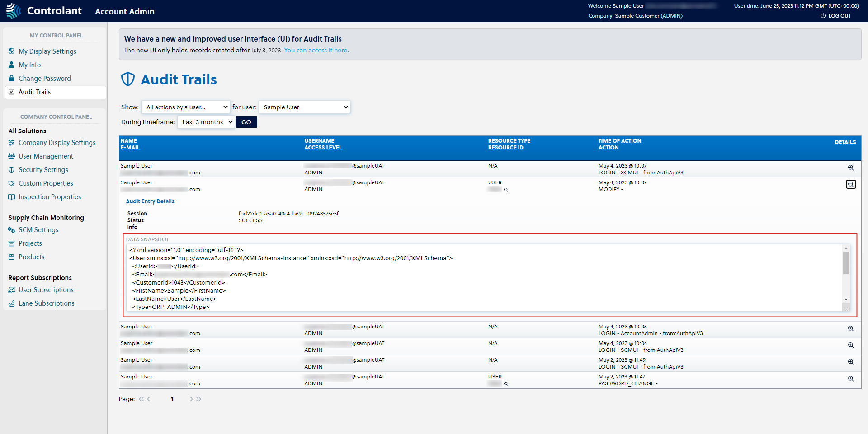Image resolution: width=868 pixels, height=434 pixels.
Task: Click the snapshot textarea resize handle
Action: click(847, 308)
